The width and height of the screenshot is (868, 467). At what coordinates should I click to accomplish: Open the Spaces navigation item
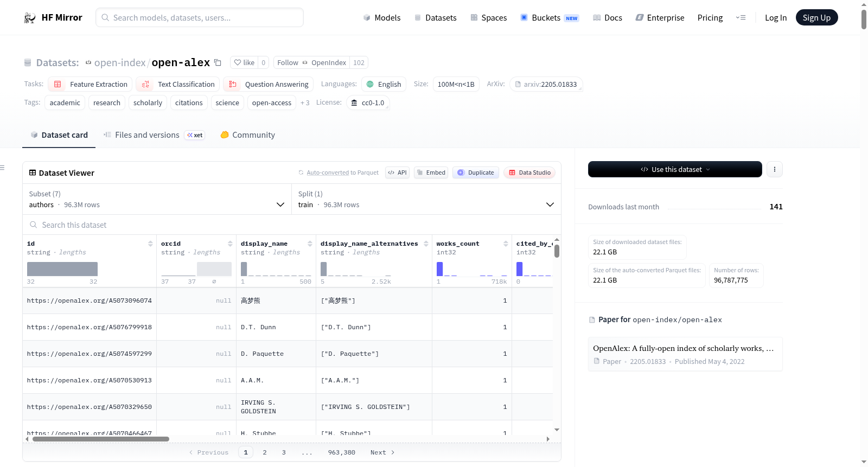tap(488, 18)
